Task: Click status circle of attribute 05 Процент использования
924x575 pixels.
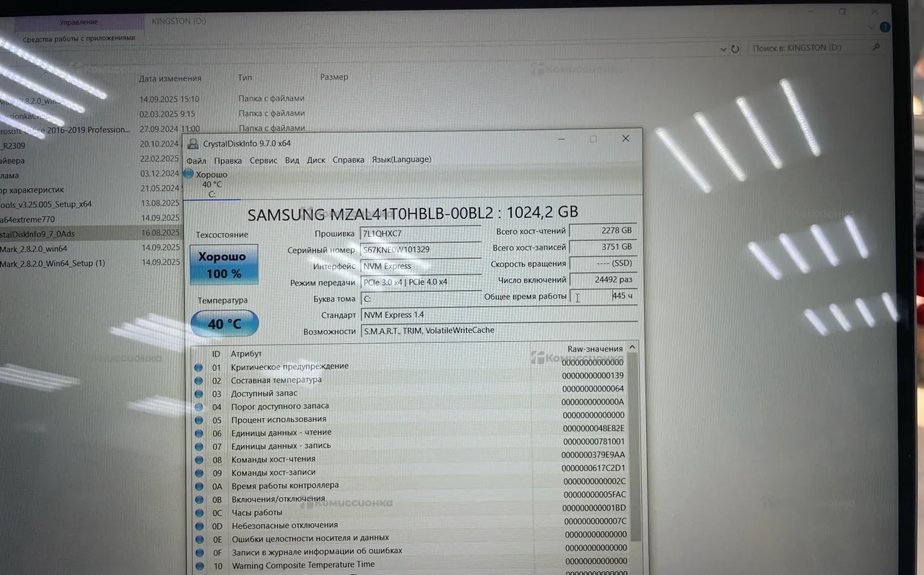Action: coord(199,420)
